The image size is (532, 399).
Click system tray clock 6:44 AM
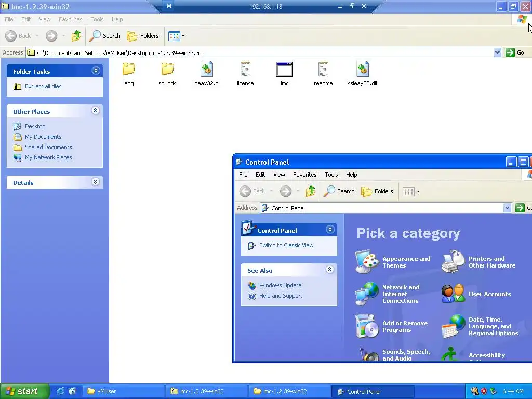click(513, 391)
